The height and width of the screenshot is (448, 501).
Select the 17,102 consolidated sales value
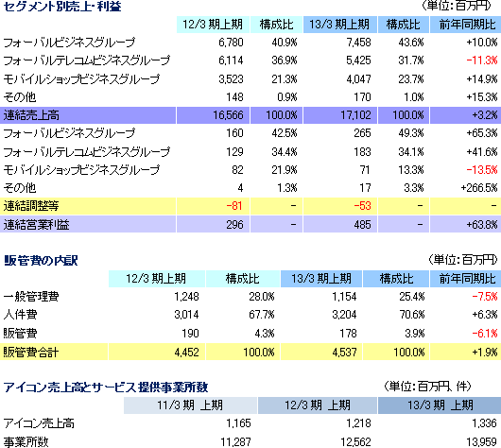tap(355, 115)
